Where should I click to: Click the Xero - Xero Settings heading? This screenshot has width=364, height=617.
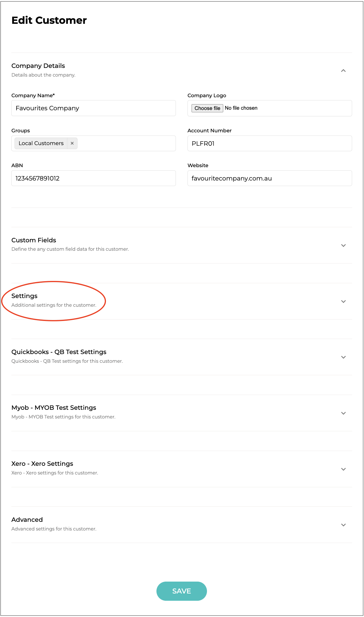point(42,464)
